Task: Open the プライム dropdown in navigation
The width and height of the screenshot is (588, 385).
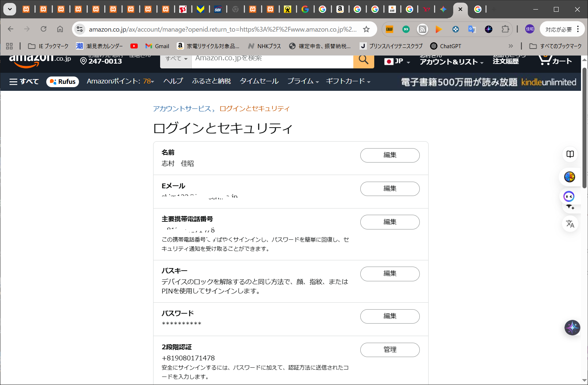Action: click(x=303, y=81)
